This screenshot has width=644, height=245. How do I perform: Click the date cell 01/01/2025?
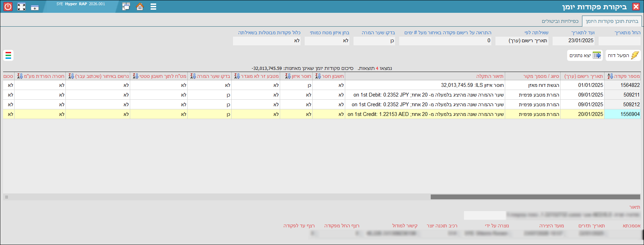[x=582, y=85]
